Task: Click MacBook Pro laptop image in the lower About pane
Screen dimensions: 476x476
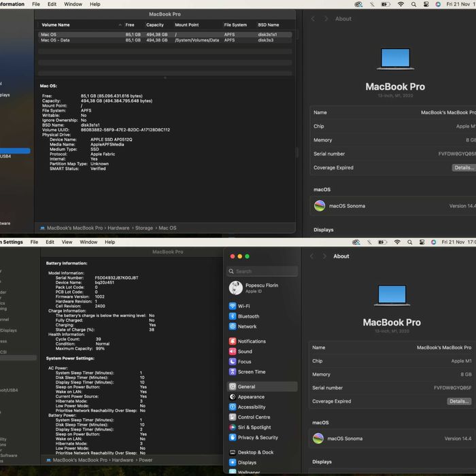Action: coord(392,295)
